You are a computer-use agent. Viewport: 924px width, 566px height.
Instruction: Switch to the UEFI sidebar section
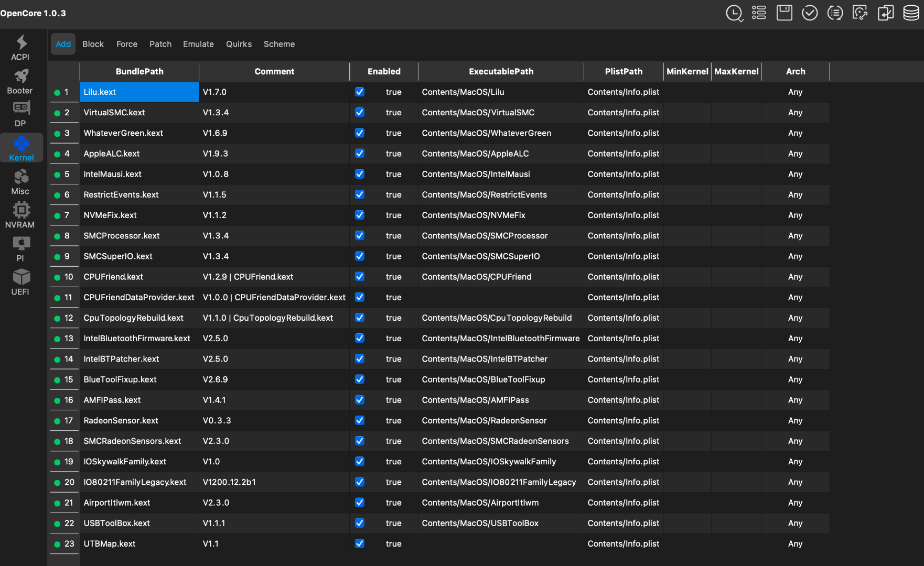pos(20,282)
